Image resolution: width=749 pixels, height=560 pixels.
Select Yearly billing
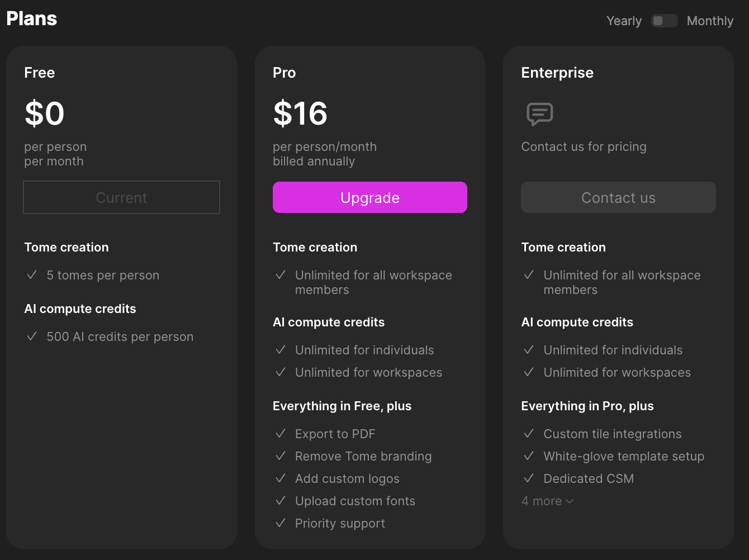624,20
